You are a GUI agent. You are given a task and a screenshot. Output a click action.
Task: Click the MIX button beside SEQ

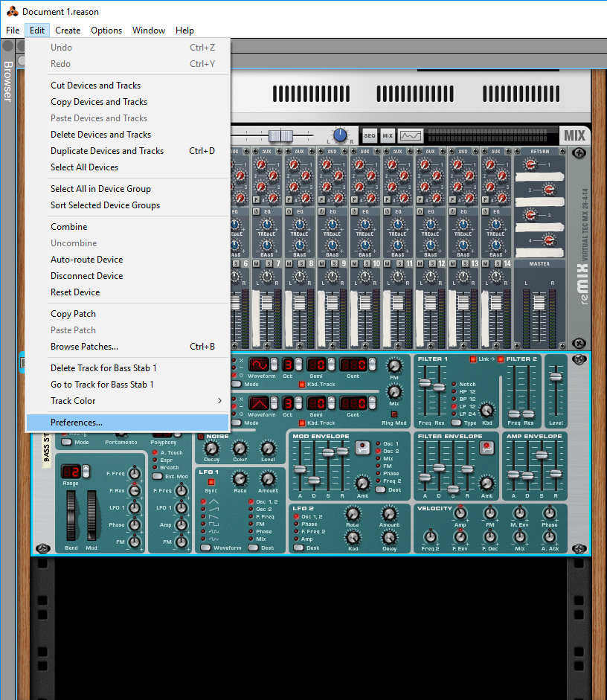(388, 135)
